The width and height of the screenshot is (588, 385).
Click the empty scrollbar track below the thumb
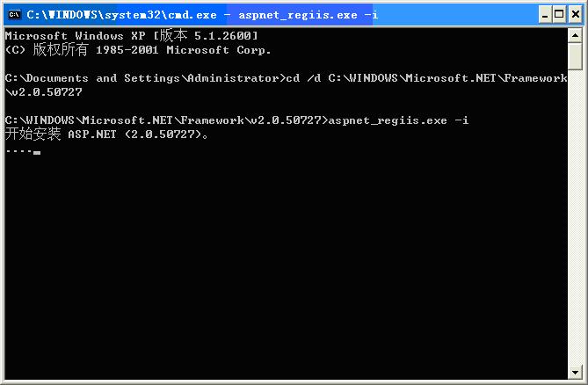(x=575, y=217)
